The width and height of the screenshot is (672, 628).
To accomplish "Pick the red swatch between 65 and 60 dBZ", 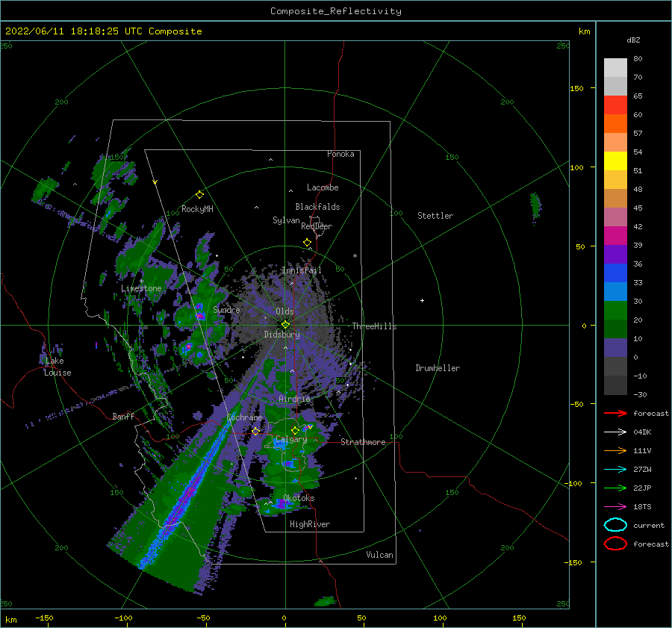I will coord(615,105).
